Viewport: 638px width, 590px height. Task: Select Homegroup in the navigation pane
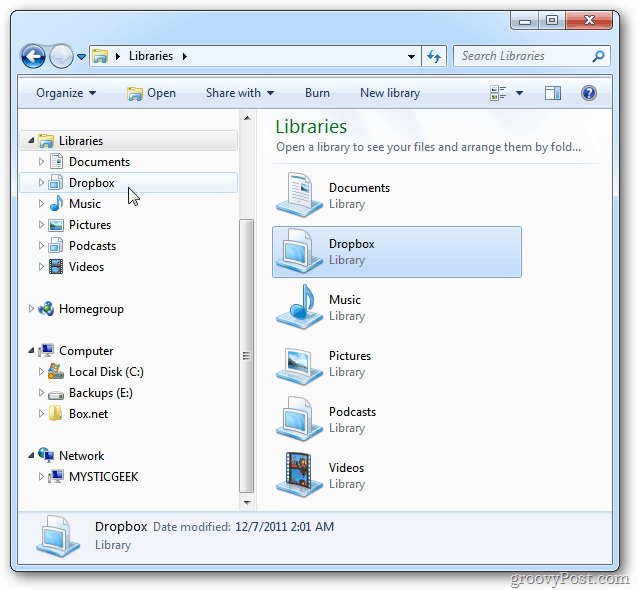tap(91, 309)
